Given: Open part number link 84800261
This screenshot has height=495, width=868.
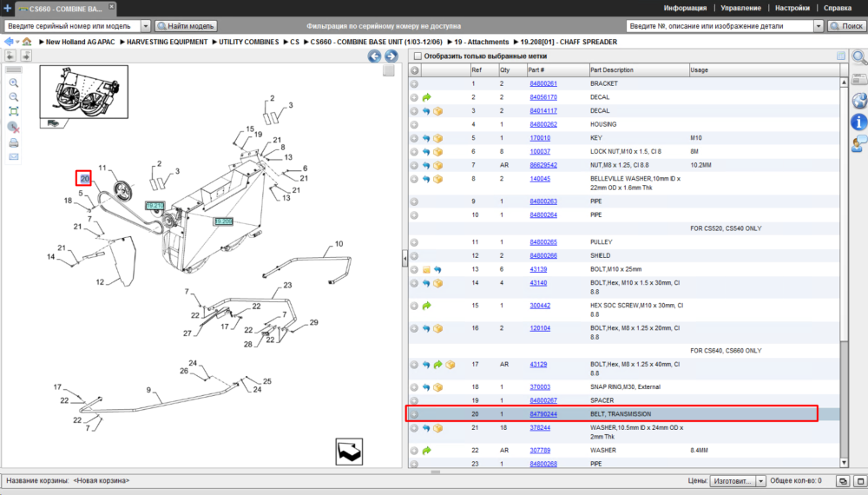Looking at the screenshot, I should click(543, 83).
